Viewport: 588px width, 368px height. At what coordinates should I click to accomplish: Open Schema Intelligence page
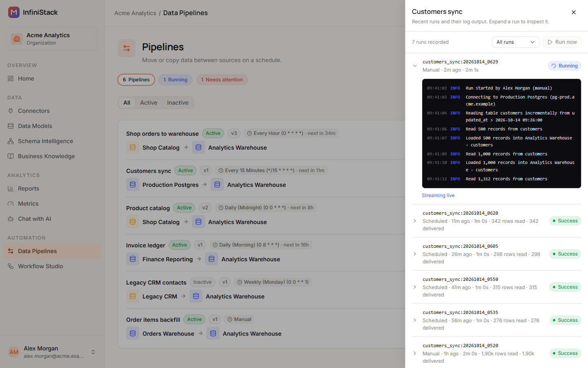(x=52, y=141)
